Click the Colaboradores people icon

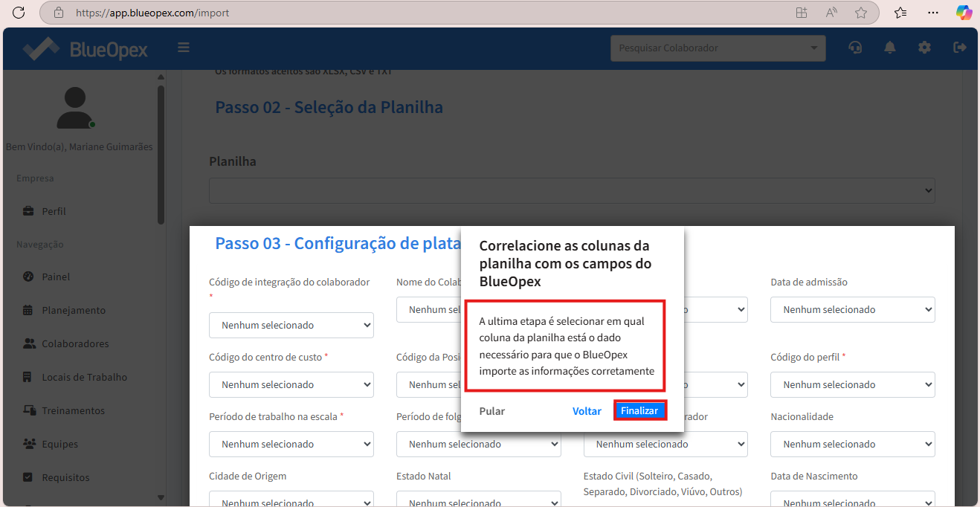coord(29,343)
